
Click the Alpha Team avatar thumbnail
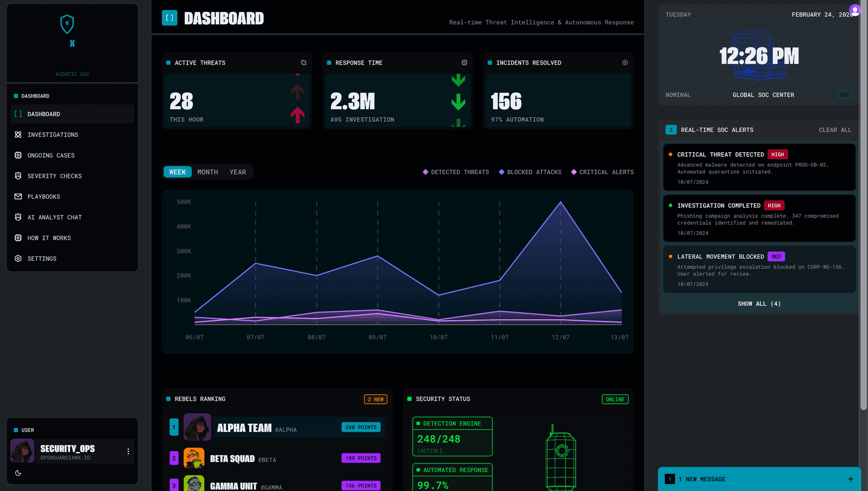tap(198, 427)
